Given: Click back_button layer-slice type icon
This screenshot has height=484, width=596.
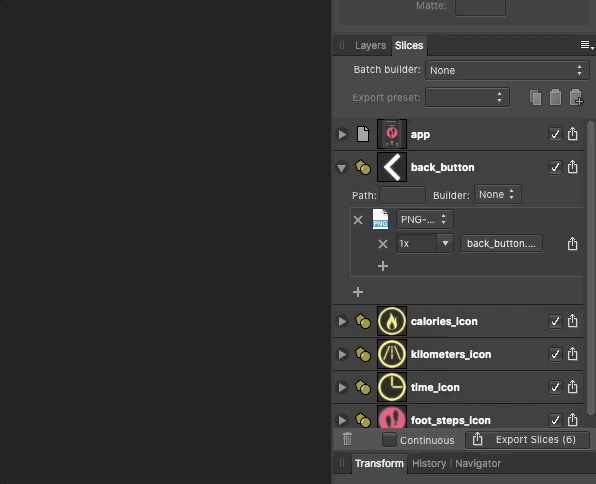Looking at the screenshot, I should pos(363,167).
